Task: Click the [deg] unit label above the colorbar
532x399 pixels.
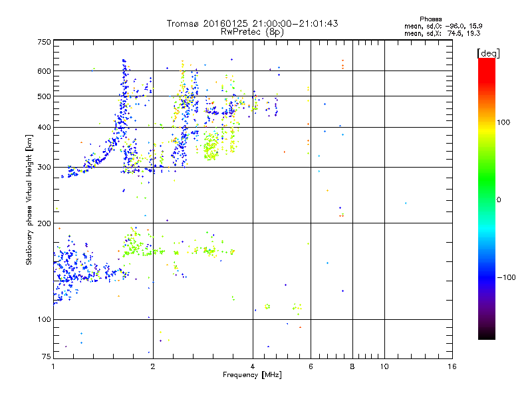Action: pyautogui.click(x=488, y=53)
